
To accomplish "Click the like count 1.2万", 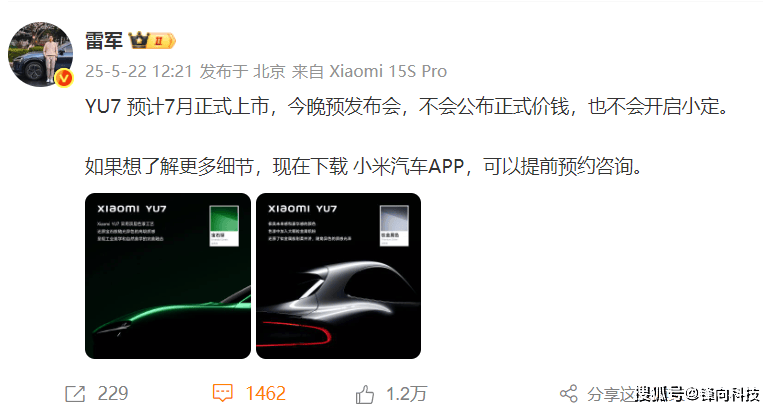I will coord(406,394).
